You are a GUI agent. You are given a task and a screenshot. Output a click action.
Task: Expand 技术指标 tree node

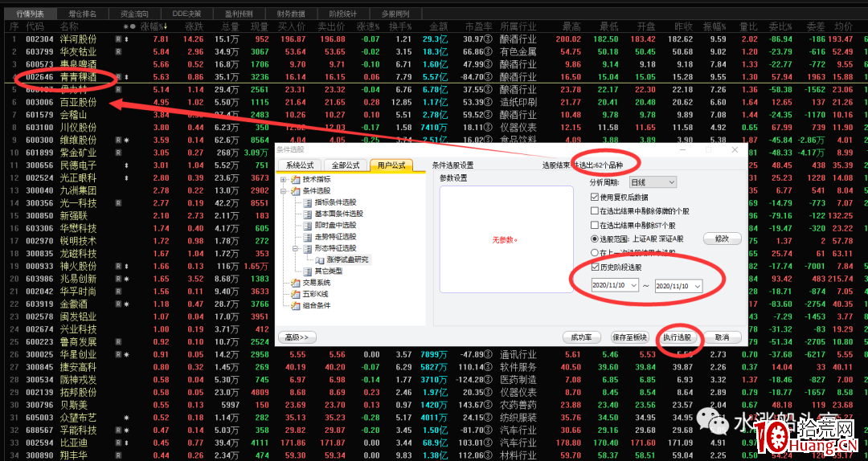(x=284, y=180)
